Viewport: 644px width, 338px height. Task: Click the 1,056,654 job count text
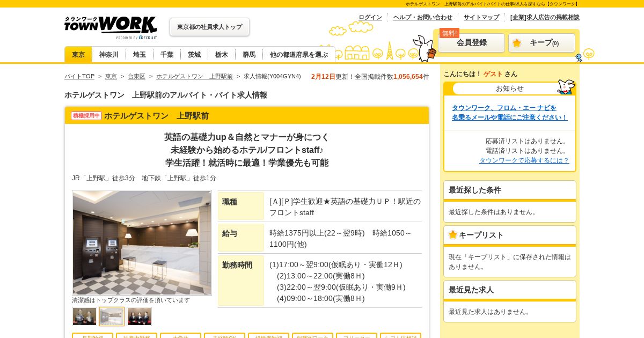point(408,77)
